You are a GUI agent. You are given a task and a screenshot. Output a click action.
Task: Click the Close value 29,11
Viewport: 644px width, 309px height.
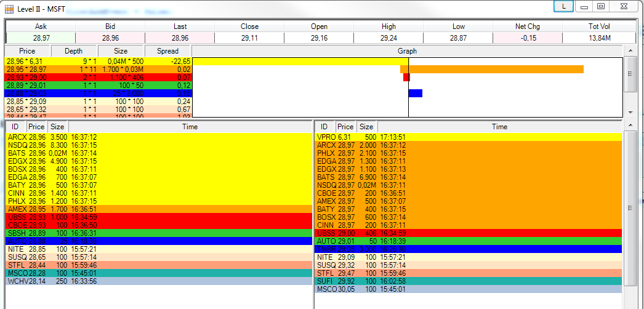coord(249,38)
